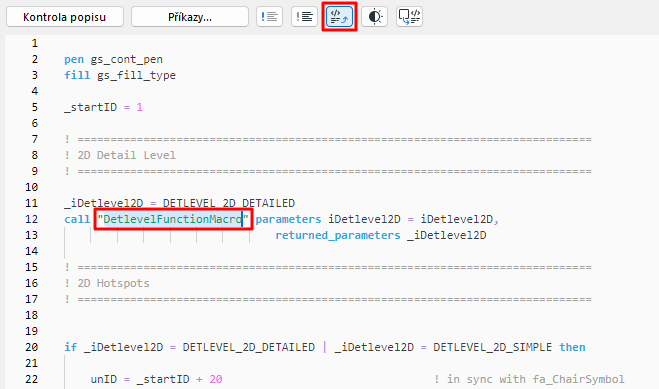This screenshot has width=659, height=389.
Task: Click 'DETLEVEL_2D_SIMPLE' on line 20
Action: coord(492,347)
